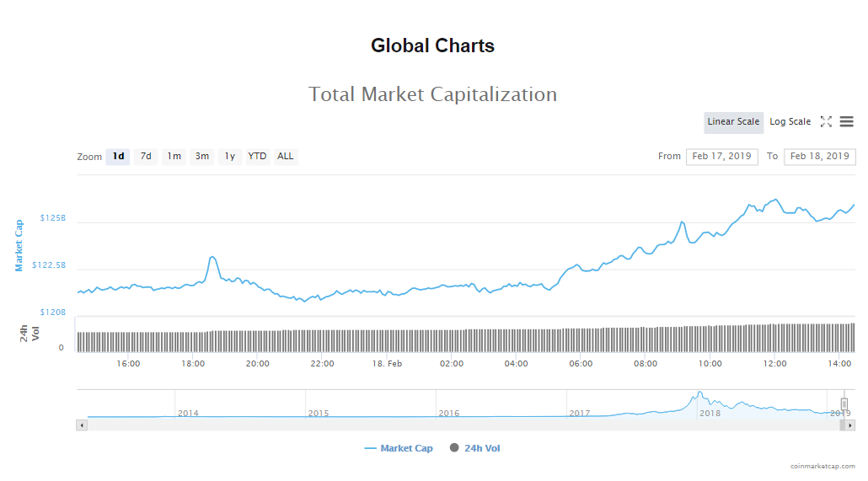The image size is (868, 481).
Task: Click the navigator range handle near 2019
Action: coord(844,404)
